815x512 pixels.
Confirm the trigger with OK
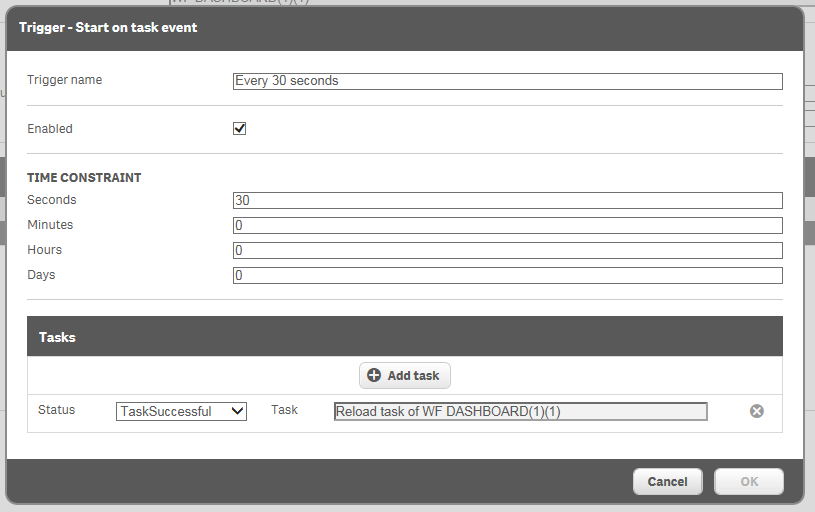tap(748, 482)
